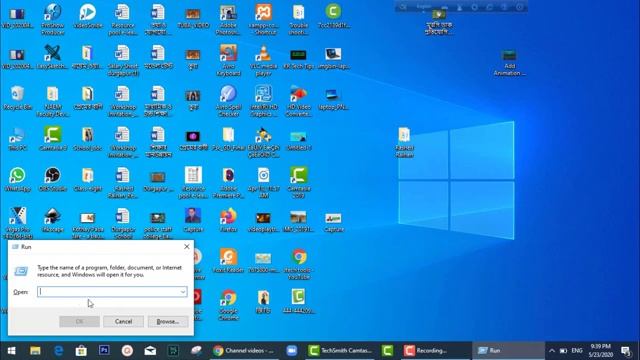Open Microsoft Edge from the taskbar
This screenshot has width=640, height=360.
point(58,351)
